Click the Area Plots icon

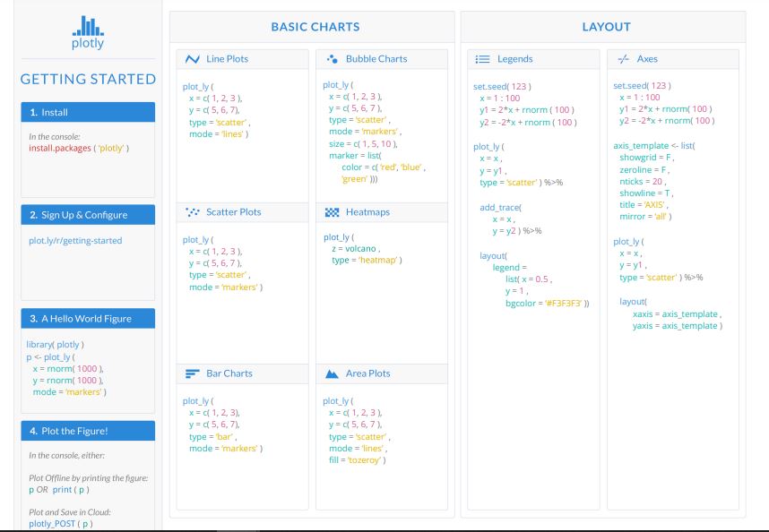click(332, 373)
